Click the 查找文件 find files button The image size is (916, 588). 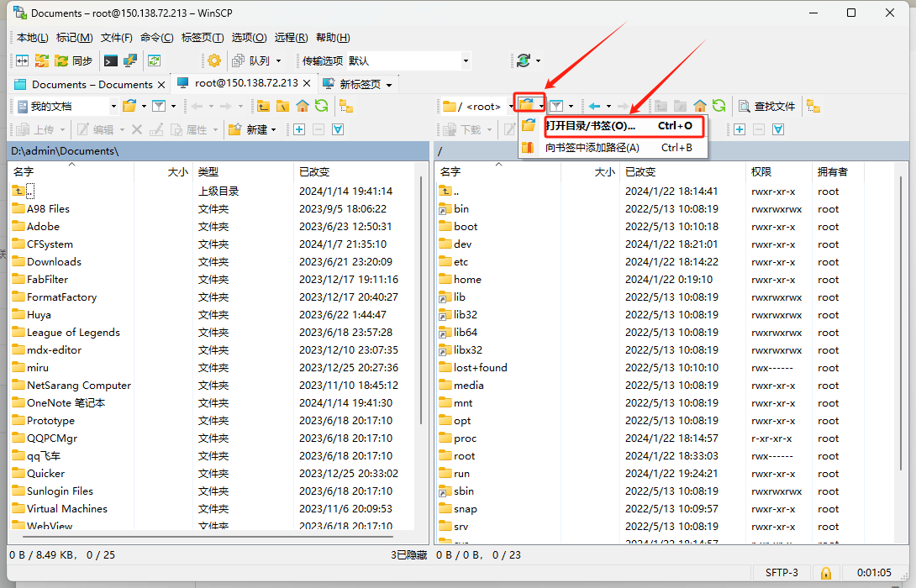(x=767, y=107)
